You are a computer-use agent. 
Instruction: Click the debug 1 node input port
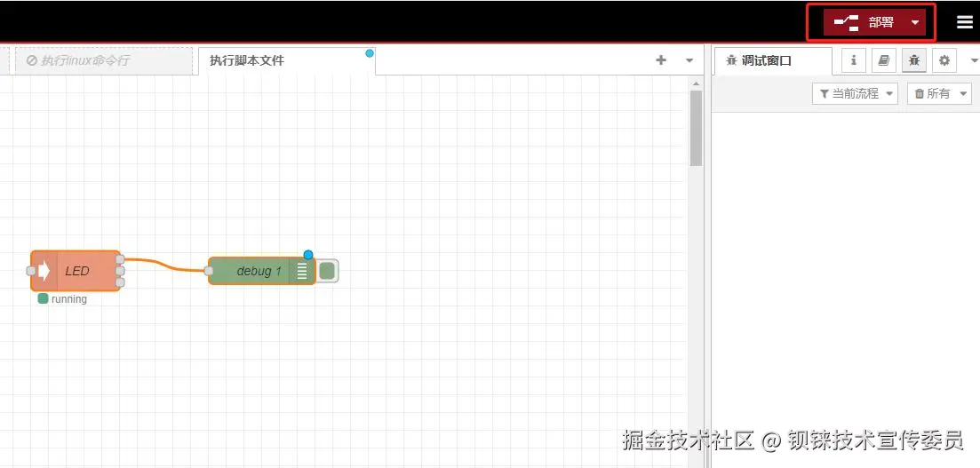point(209,271)
